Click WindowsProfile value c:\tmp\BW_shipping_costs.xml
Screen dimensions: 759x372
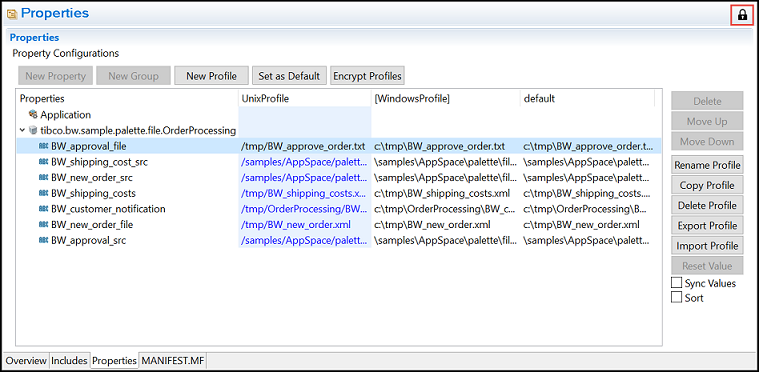[442, 193]
